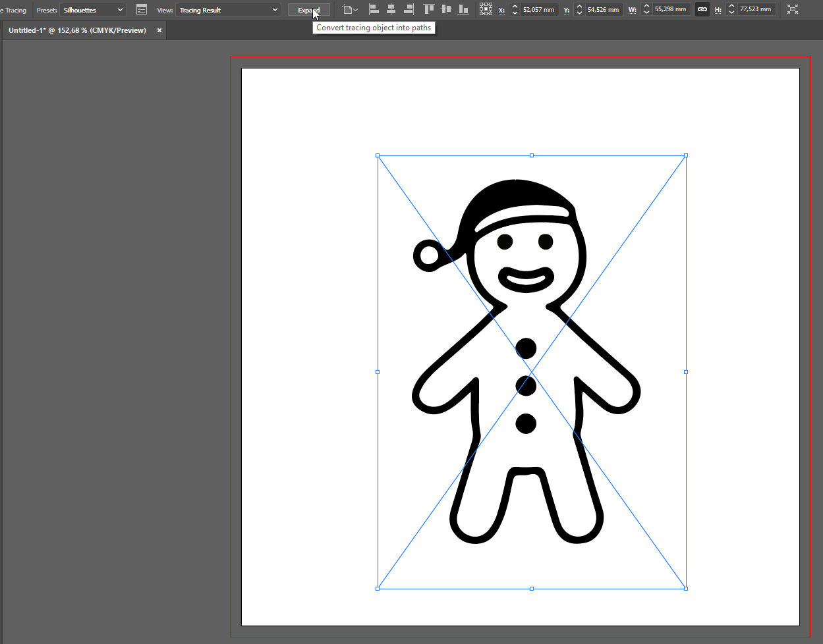This screenshot has width=823, height=644.
Task: Click the H height stepper arrows
Action: 731,10
